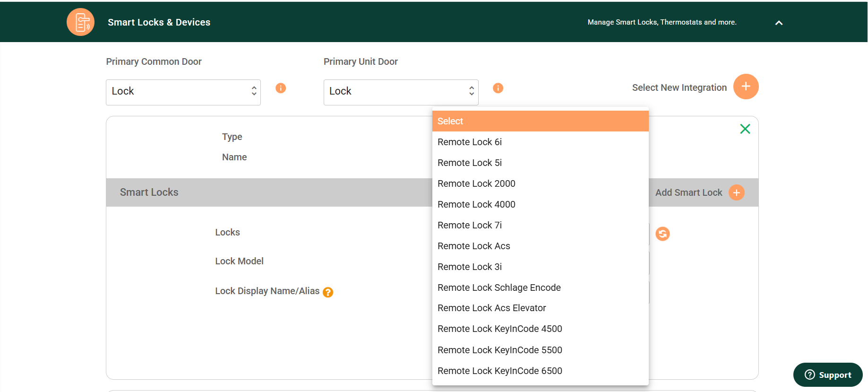Click the Select New Integration plus button
The width and height of the screenshot is (868, 392).
tap(746, 87)
